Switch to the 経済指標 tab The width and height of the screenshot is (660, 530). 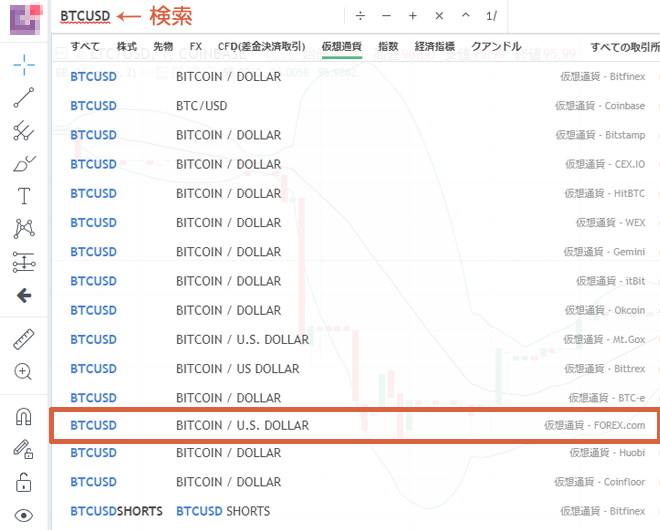click(435, 47)
